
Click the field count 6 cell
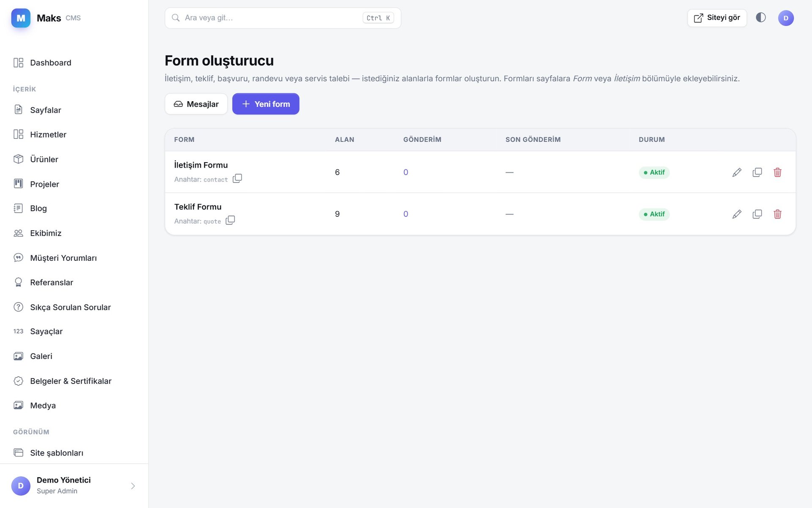tap(337, 172)
